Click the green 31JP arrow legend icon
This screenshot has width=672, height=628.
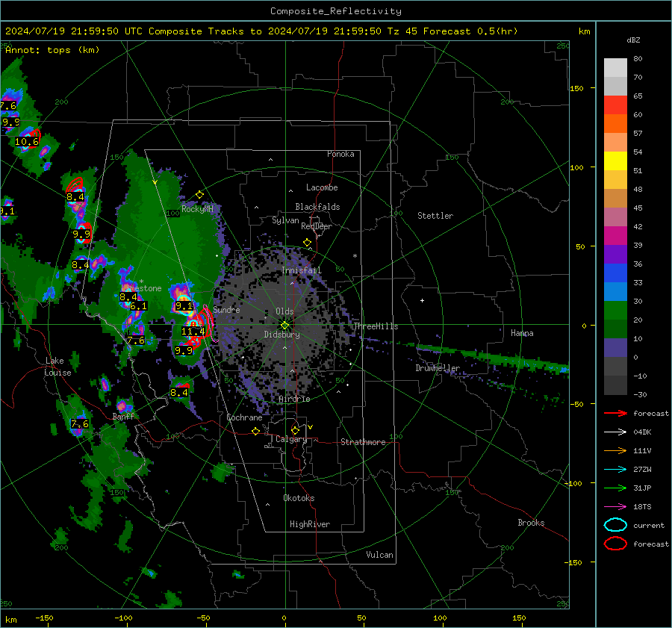[x=615, y=488]
